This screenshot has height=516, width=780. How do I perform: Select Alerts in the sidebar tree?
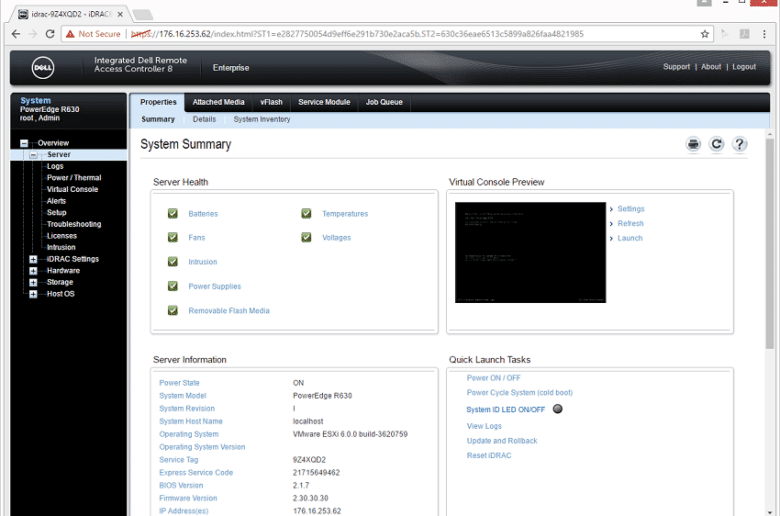pyautogui.click(x=56, y=201)
